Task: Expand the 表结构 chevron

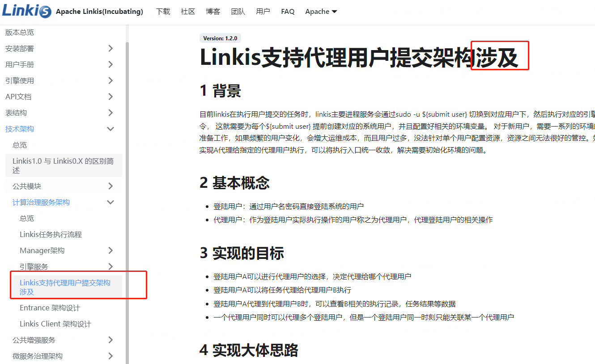Action: [x=110, y=113]
